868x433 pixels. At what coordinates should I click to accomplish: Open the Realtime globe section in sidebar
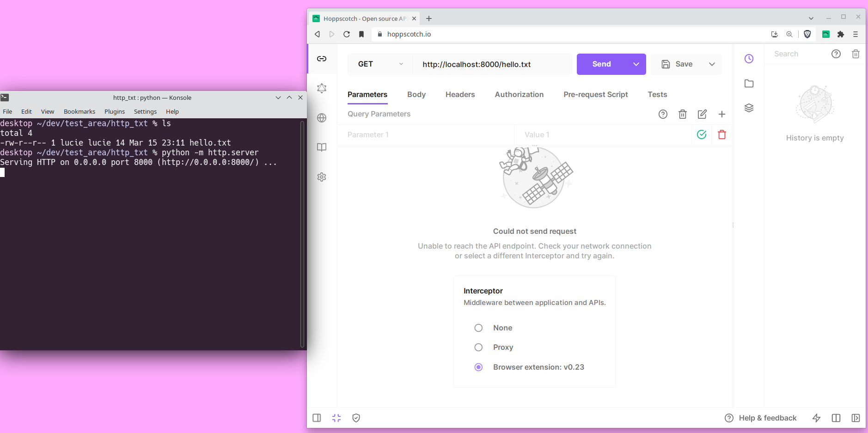pyautogui.click(x=322, y=118)
